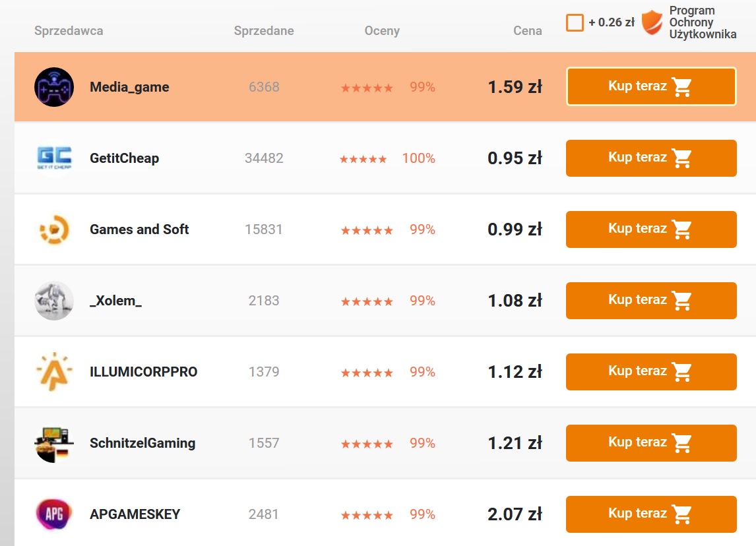This screenshot has width=756, height=546.
Task: Click the 1.21 zł price
Action: (x=515, y=443)
